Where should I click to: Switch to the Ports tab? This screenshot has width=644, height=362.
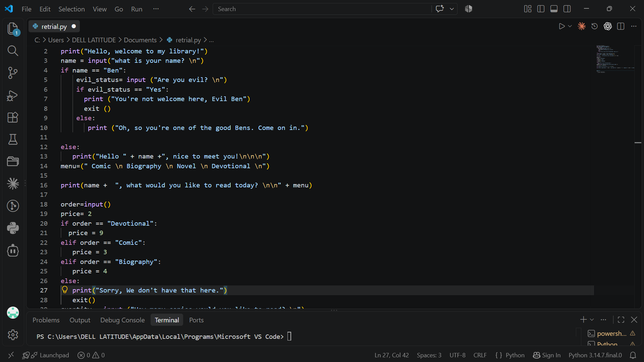(x=196, y=320)
